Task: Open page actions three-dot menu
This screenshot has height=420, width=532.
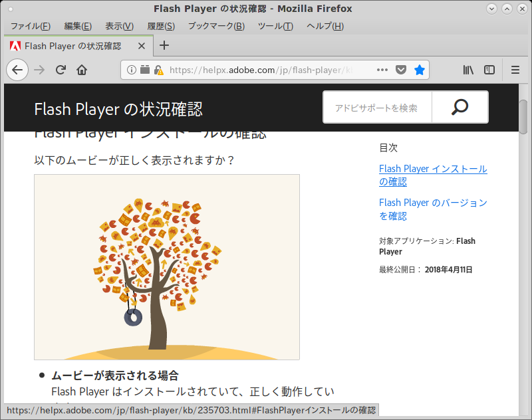Action: 382,70
